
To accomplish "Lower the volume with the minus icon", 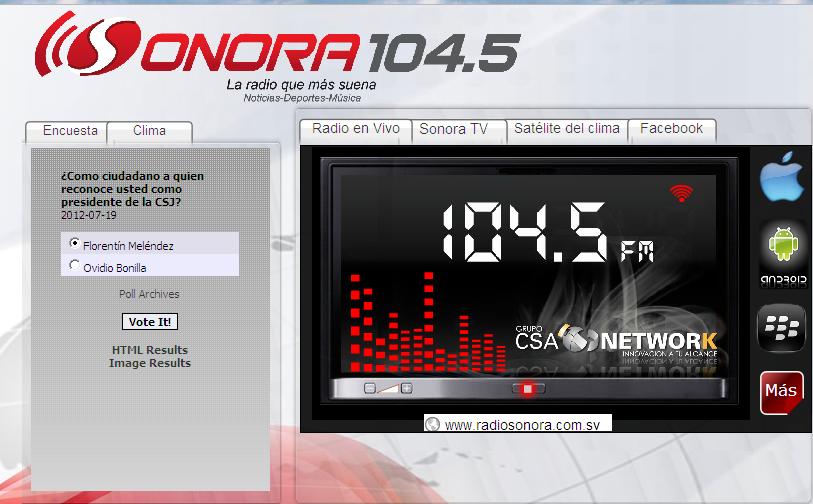I will click(370, 388).
